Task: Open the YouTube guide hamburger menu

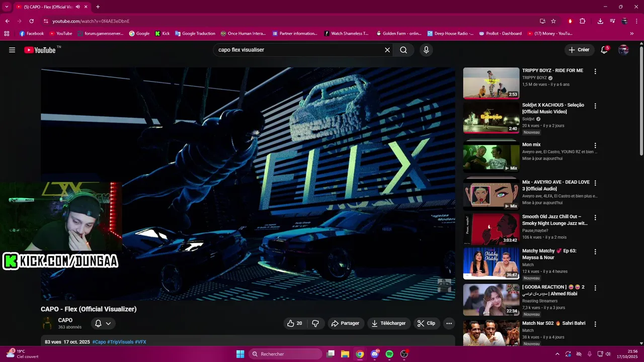Action: (x=12, y=50)
